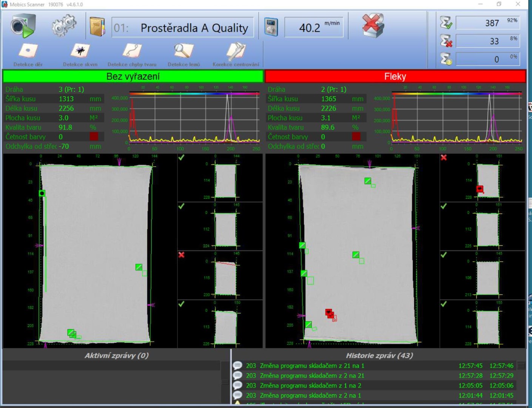Screen dimensions: 532x408
Task: Click the right histogram chart
Action: [x=456, y=118]
